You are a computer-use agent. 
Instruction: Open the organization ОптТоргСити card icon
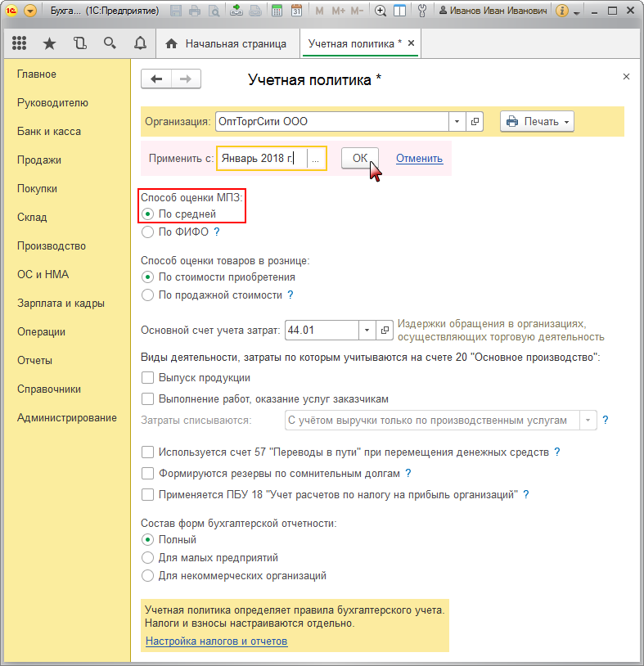point(475,121)
